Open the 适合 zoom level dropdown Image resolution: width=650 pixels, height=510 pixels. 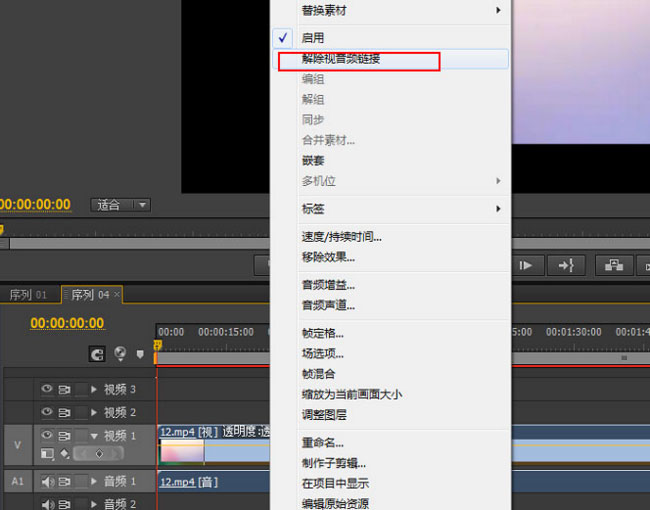(121, 205)
